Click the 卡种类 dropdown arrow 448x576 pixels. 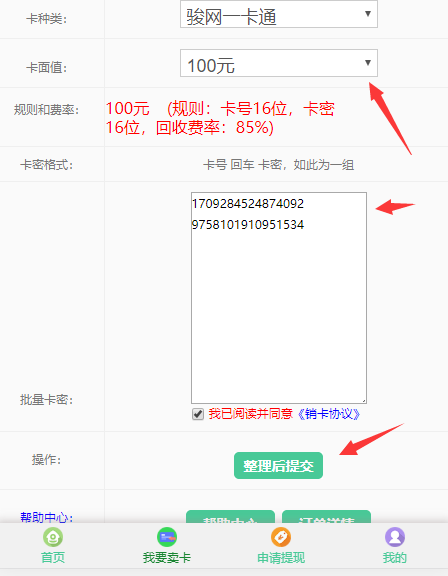[368, 14]
